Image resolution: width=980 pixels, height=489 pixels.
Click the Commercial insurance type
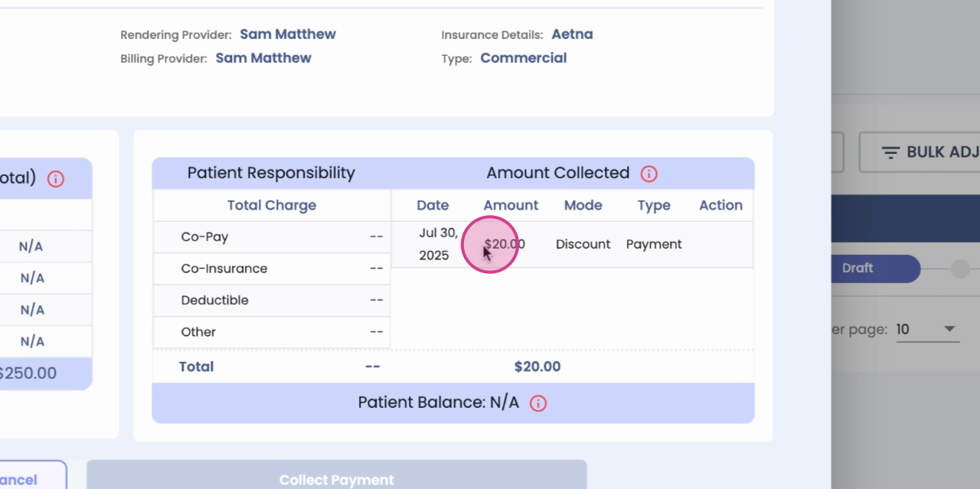[x=523, y=58]
